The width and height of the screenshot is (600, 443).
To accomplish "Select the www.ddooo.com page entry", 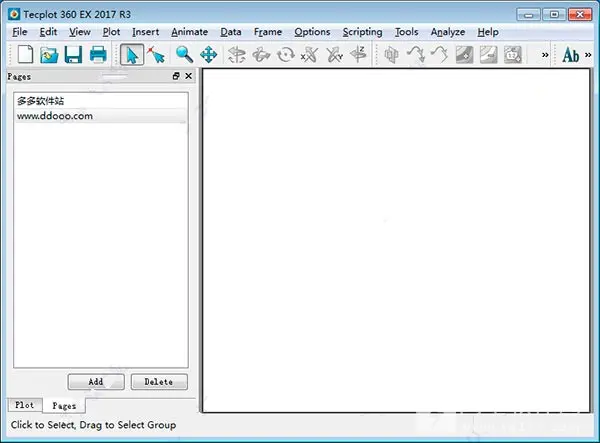I will (x=55, y=116).
